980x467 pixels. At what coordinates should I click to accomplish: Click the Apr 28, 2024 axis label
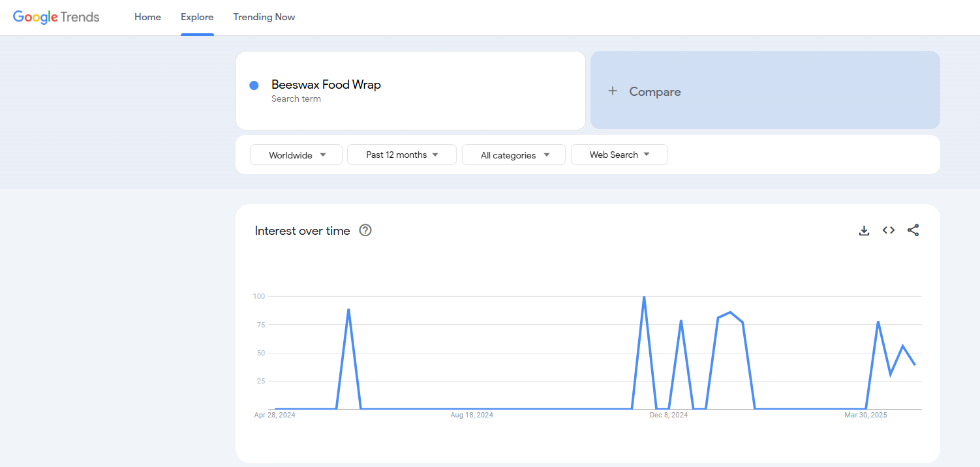click(x=275, y=415)
